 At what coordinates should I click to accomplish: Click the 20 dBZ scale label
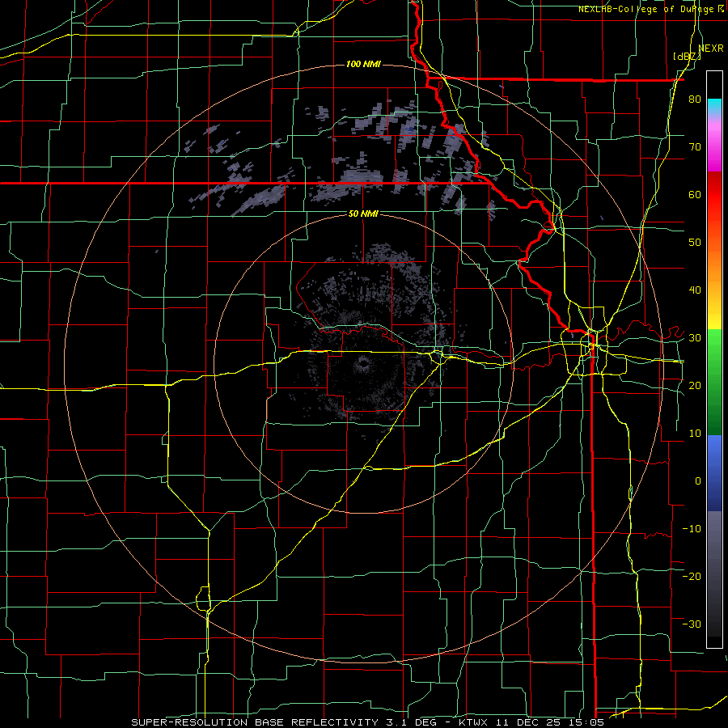pos(695,385)
